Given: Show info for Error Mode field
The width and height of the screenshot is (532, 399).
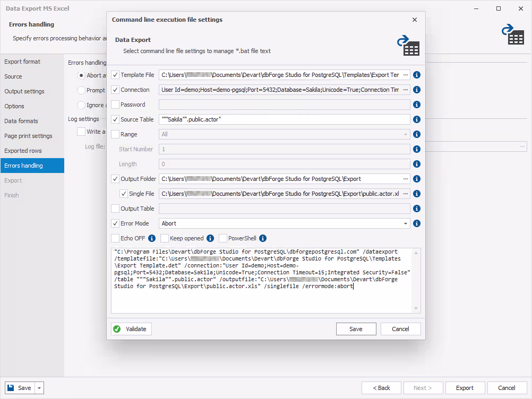Looking at the screenshot, I should (417, 223).
